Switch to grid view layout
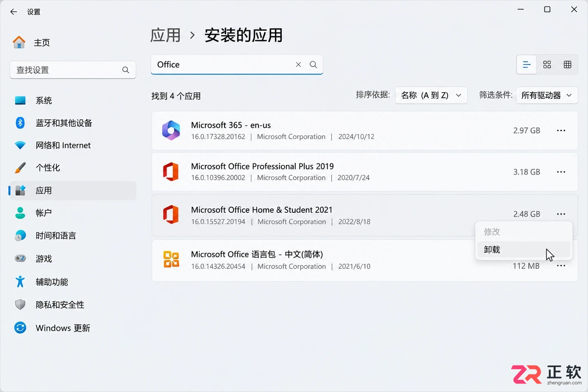588x392 pixels. pyautogui.click(x=547, y=65)
